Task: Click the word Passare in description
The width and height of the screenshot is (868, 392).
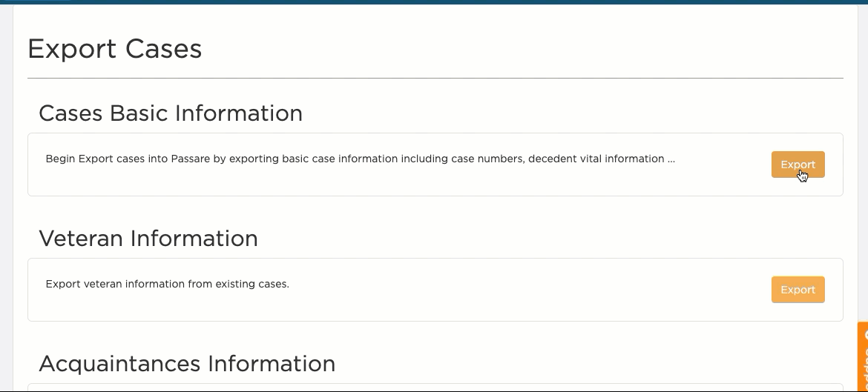Action: point(191,159)
